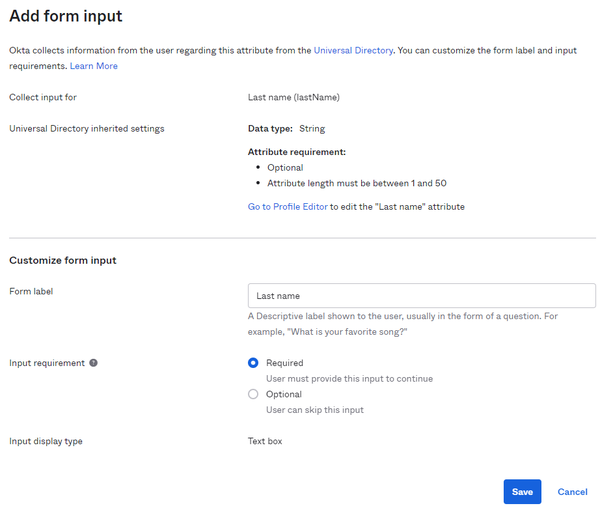Open the Universal Directory link
Image resolution: width=600 pixels, height=508 pixels.
pyautogui.click(x=353, y=50)
